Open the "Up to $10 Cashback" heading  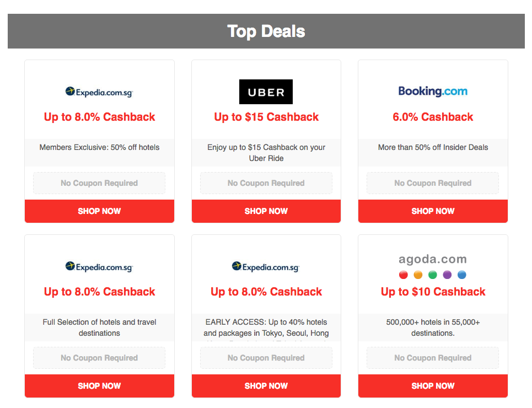(433, 292)
